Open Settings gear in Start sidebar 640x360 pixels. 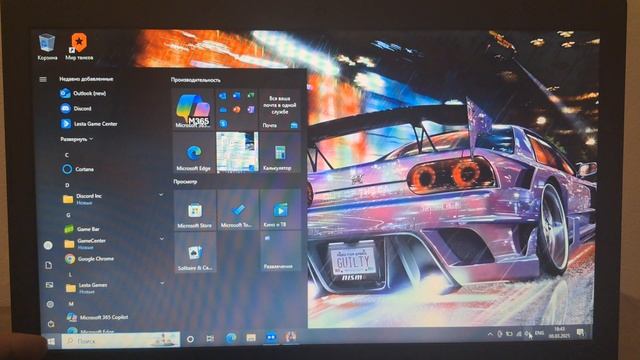pos(50,304)
